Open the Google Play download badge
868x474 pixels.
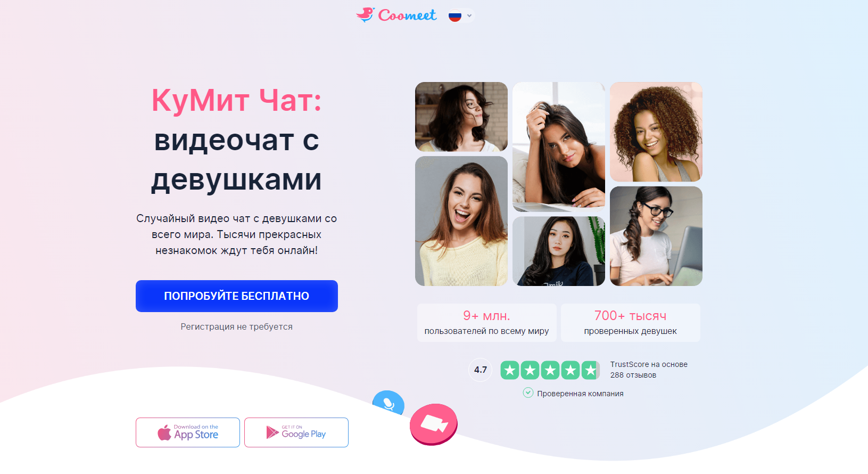click(x=296, y=432)
